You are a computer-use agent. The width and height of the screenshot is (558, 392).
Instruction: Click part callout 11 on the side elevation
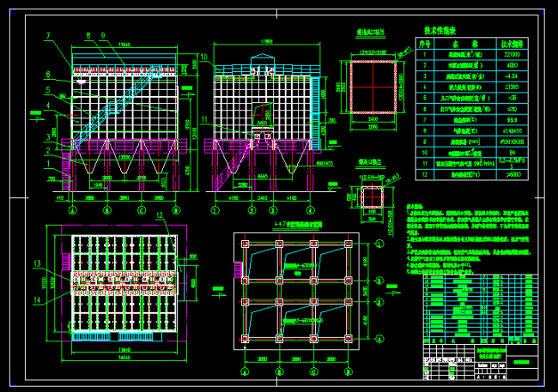click(x=204, y=120)
